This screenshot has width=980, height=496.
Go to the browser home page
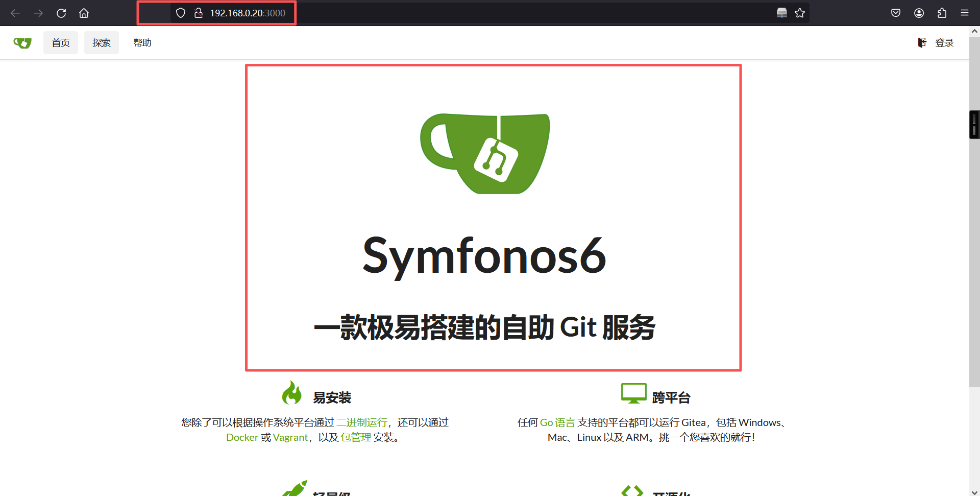pos(84,13)
